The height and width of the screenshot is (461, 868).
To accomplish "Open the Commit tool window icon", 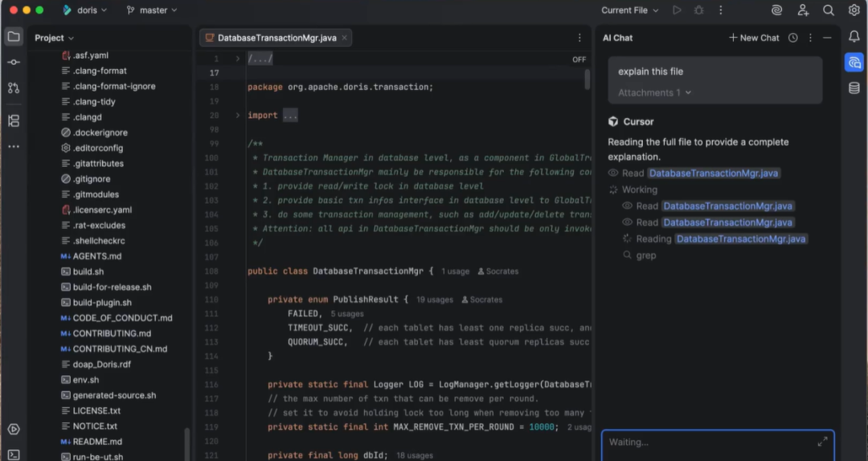I will click(14, 62).
